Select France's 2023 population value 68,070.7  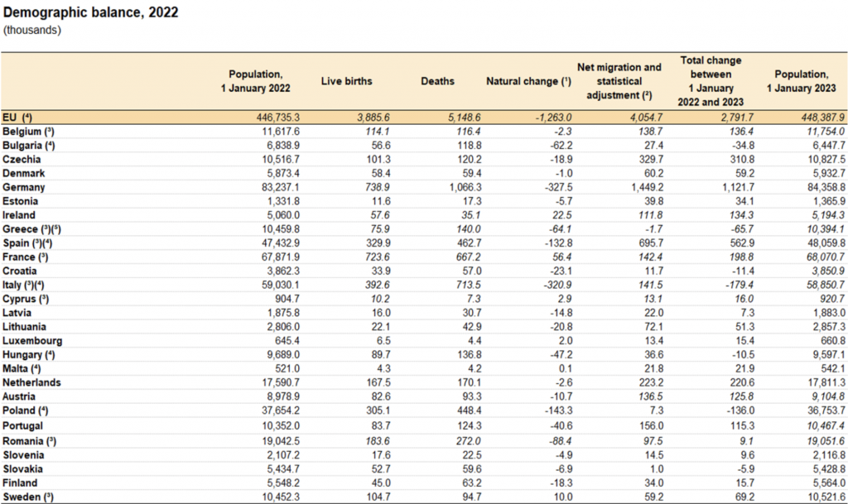[823, 257]
